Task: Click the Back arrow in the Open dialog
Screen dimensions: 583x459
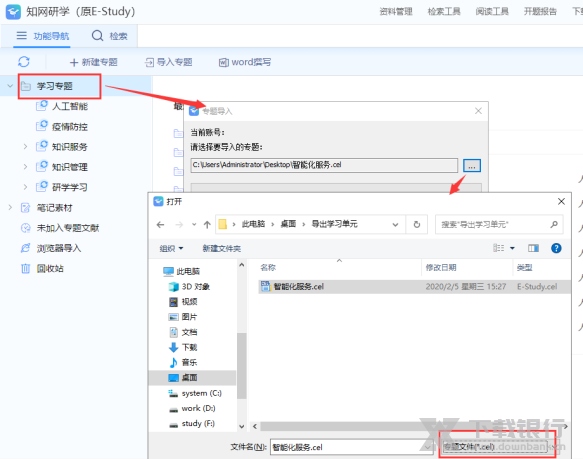Action: [x=160, y=224]
